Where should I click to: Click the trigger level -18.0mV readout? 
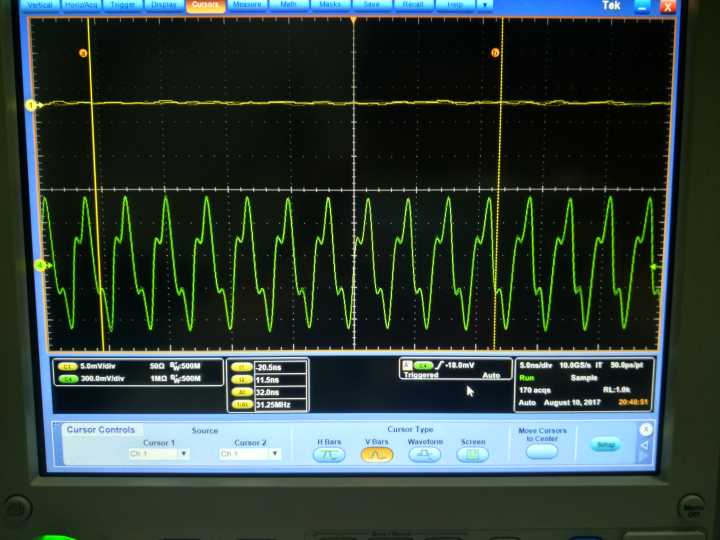coord(460,366)
